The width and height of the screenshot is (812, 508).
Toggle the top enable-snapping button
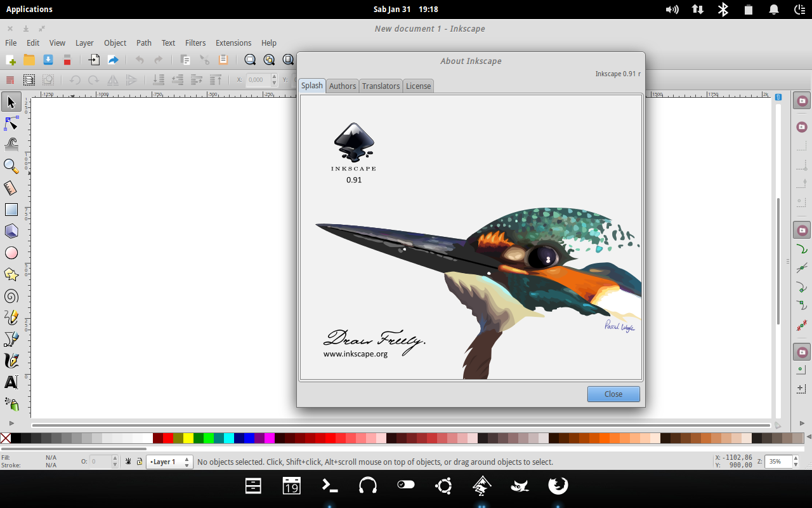(x=802, y=102)
